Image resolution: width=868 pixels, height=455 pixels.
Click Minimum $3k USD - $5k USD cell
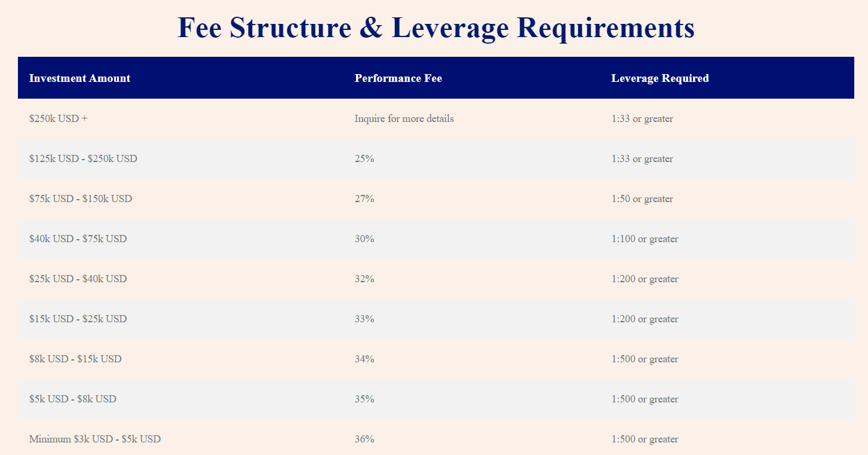pyautogui.click(x=94, y=439)
